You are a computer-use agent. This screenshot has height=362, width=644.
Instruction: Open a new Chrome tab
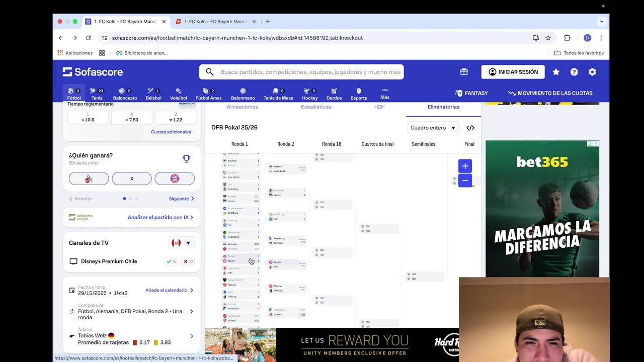coord(268,22)
